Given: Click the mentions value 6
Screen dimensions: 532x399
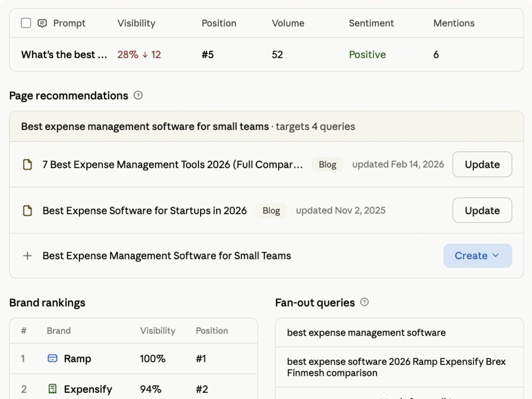Looking at the screenshot, I should [436, 55].
